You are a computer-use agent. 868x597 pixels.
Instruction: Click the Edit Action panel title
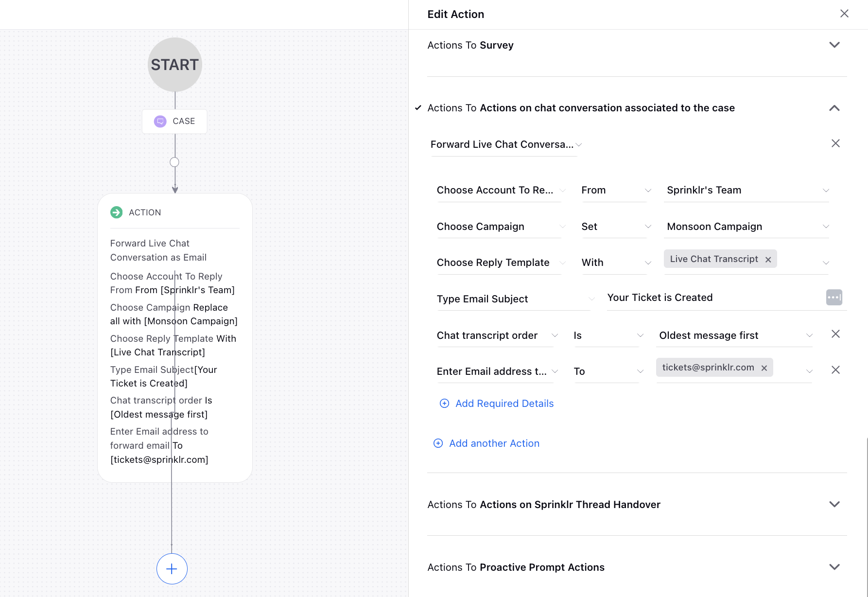point(456,14)
